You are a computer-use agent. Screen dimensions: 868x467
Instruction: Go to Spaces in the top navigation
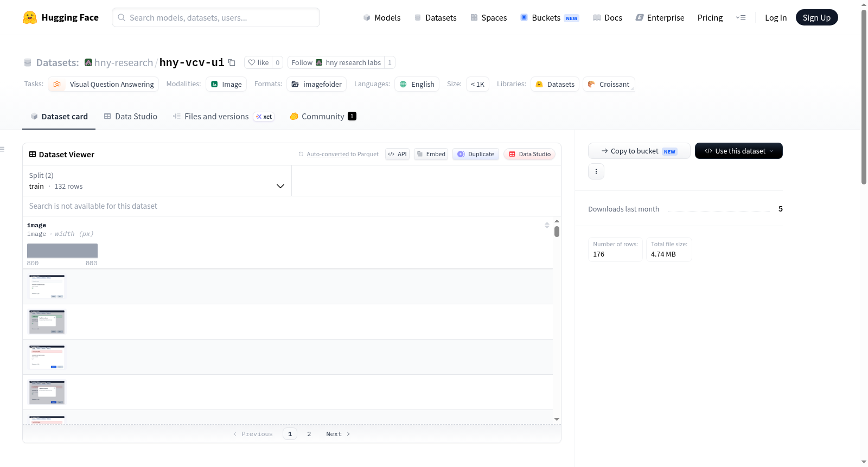(488, 17)
